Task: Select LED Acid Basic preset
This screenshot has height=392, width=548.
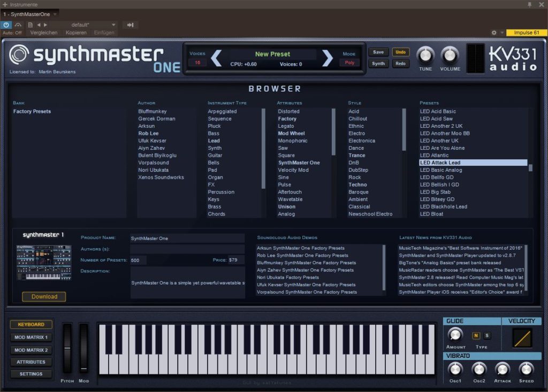Action: [x=438, y=111]
